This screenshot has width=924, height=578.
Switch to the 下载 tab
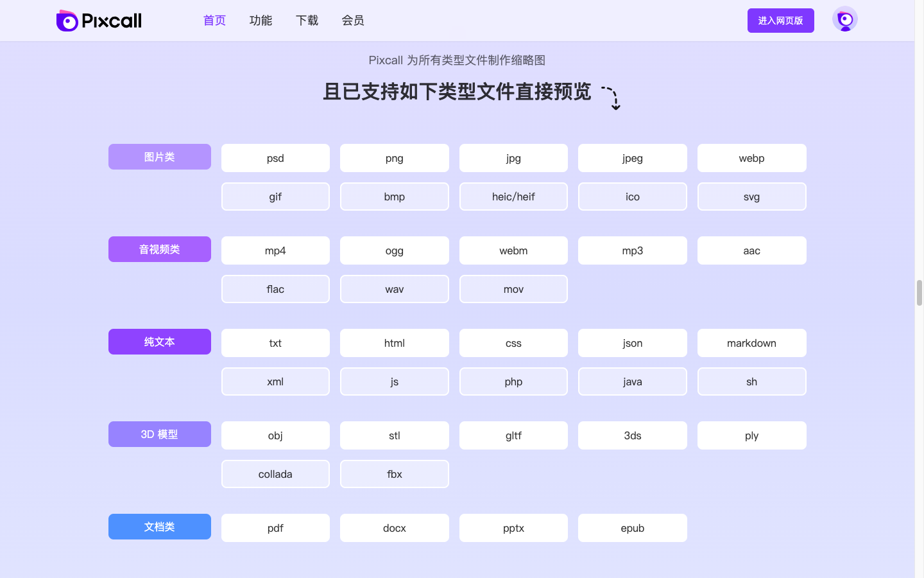tap(307, 20)
